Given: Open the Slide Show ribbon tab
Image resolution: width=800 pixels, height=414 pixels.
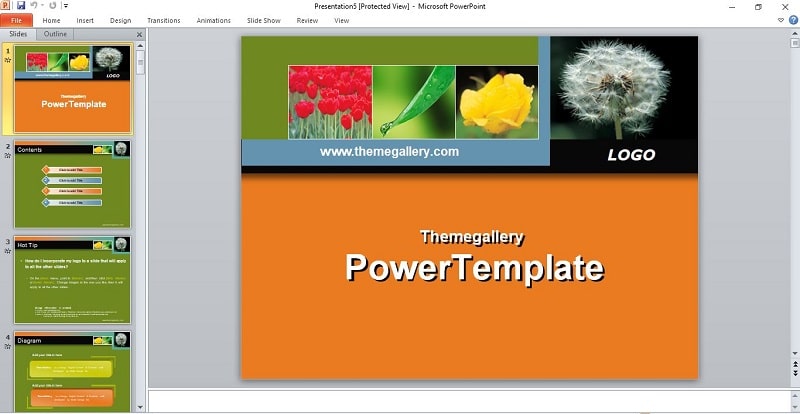Looking at the screenshot, I should (x=264, y=20).
